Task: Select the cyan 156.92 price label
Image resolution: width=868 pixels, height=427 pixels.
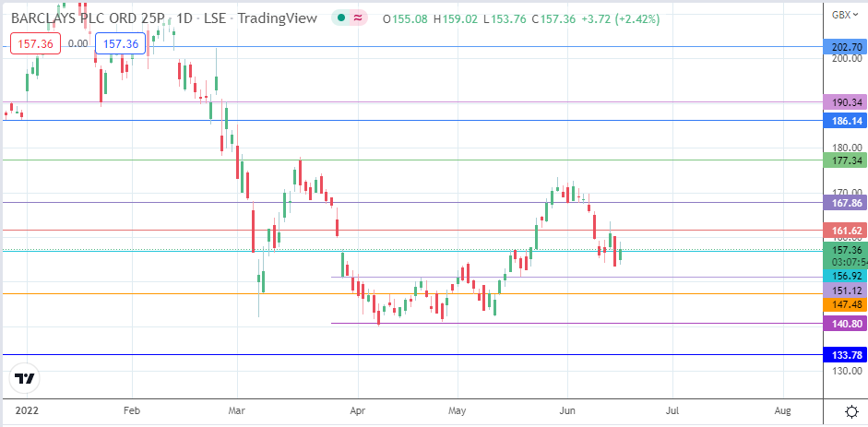Action: tap(845, 276)
